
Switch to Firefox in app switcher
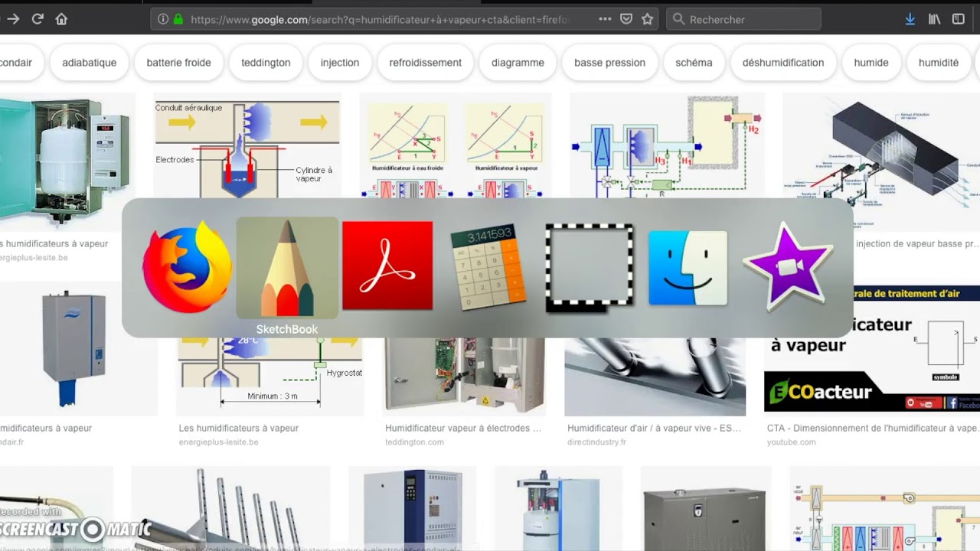(x=187, y=266)
